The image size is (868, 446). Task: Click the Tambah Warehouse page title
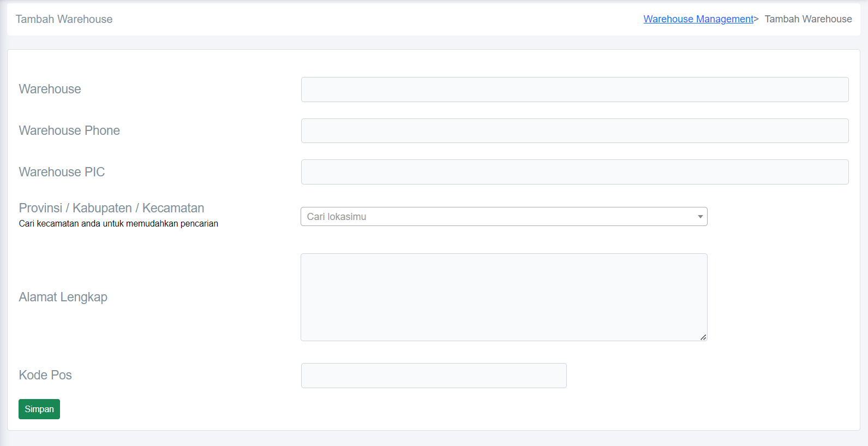click(64, 19)
